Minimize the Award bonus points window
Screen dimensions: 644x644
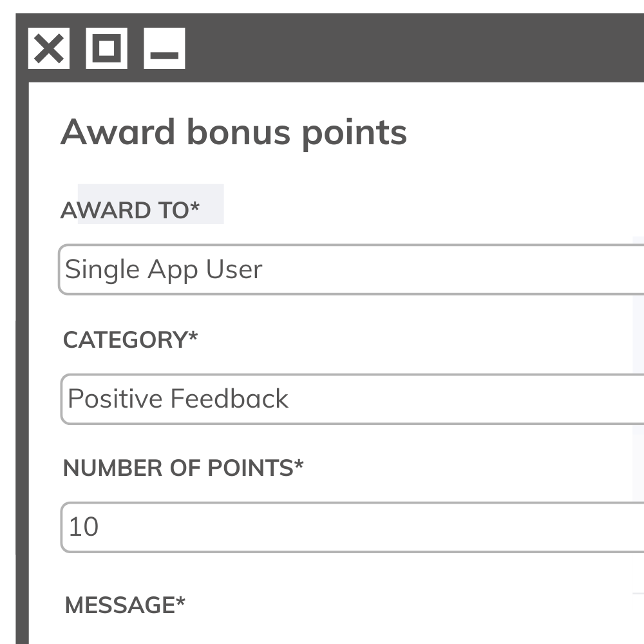click(x=165, y=49)
